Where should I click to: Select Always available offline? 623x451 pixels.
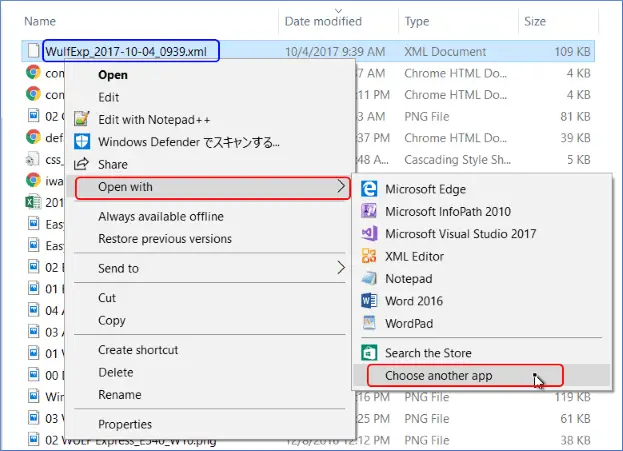(161, 216)
